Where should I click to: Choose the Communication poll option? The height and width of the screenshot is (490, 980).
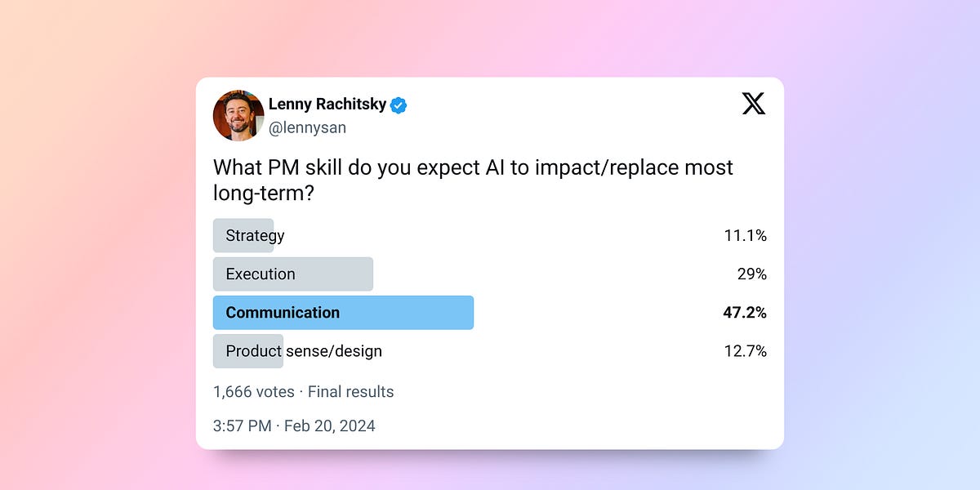(x=283, y=313)
